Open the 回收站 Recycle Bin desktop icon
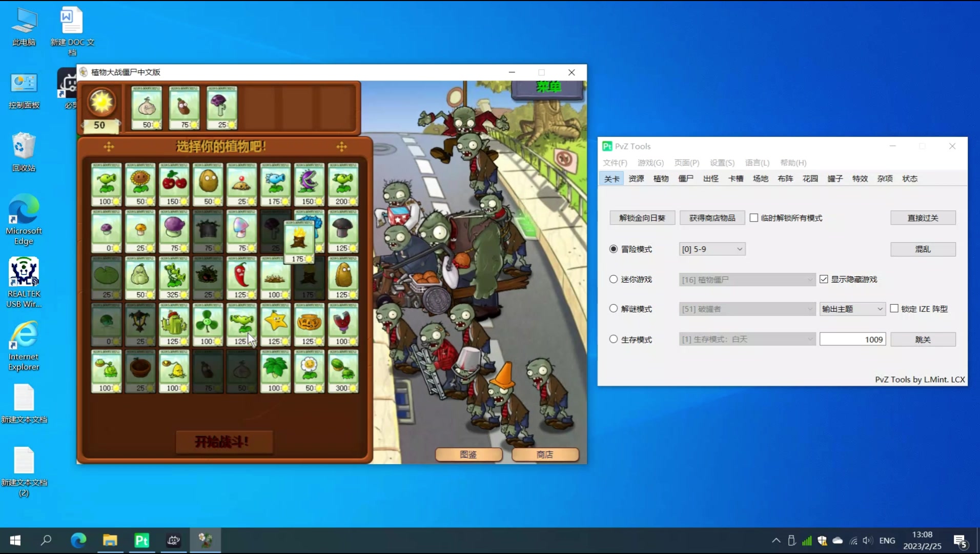Viewport: 980px width, 554px height. [x=24, y=152]
